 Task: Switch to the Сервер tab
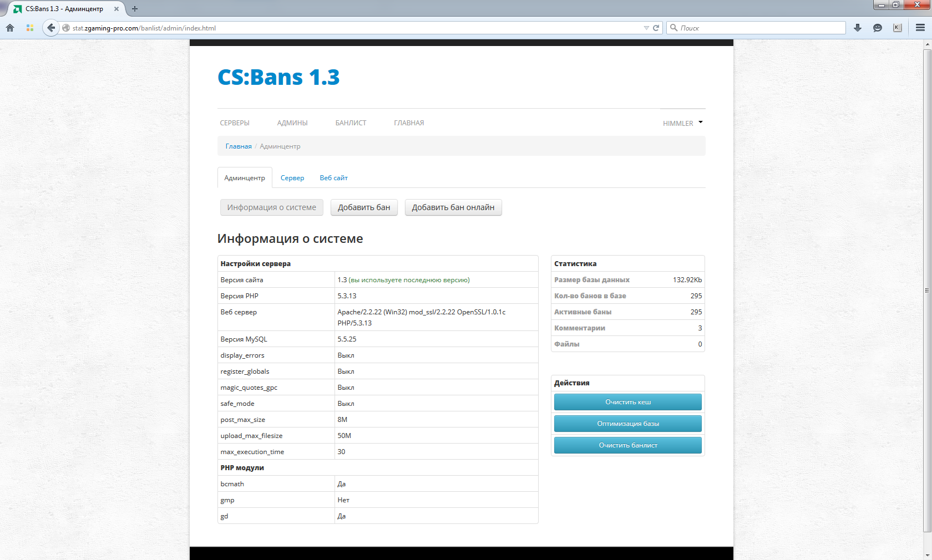coord(292,178)
